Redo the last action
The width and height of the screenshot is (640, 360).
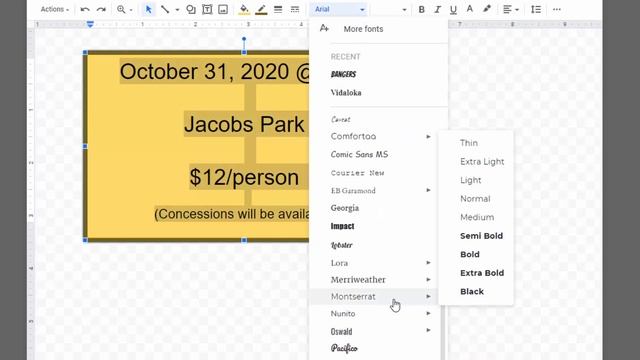[x=101, y=9]
